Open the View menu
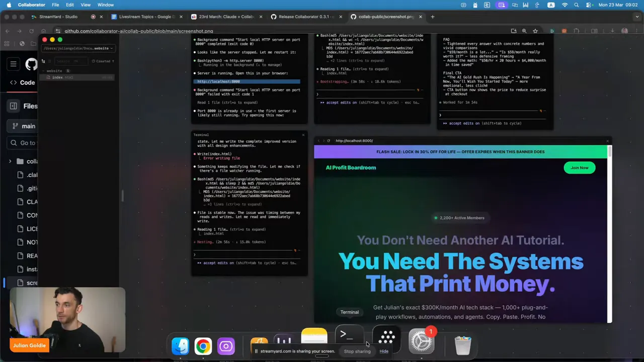The width and height of the screenshot is (644, 362). [86, 5]
